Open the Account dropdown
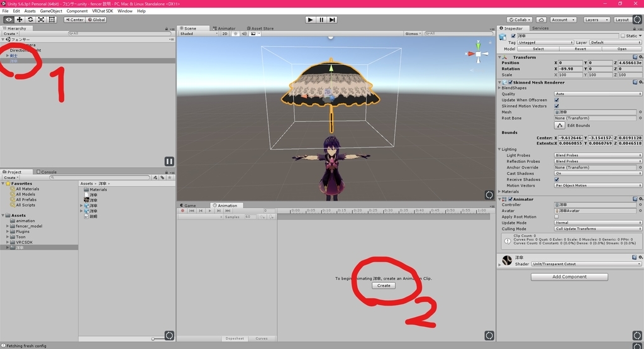The width and height of the screenshot is (644, 349). (563, 19)
